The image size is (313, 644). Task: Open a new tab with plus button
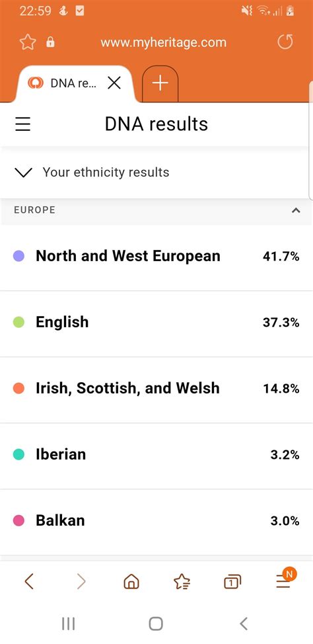click(x=160, y=83)
